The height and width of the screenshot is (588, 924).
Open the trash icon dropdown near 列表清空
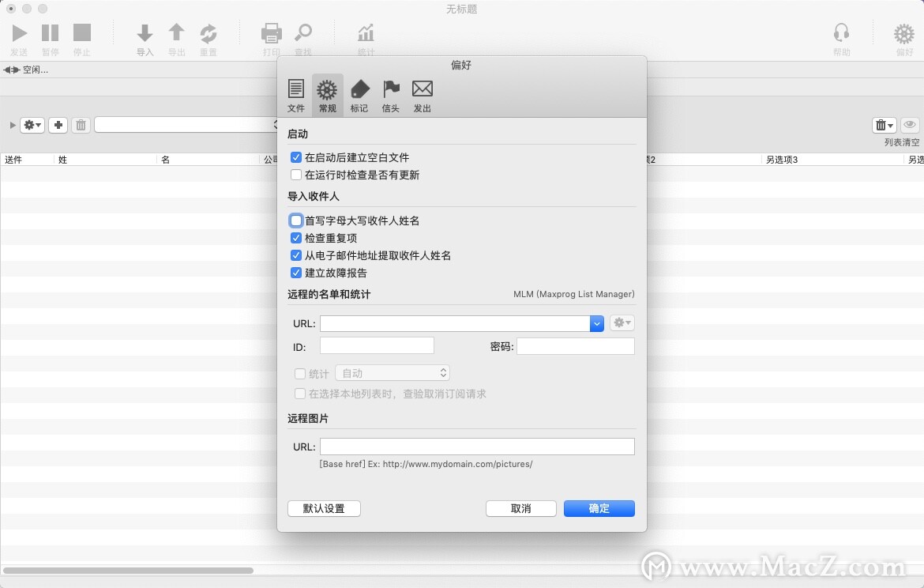[x=884, y=124]
